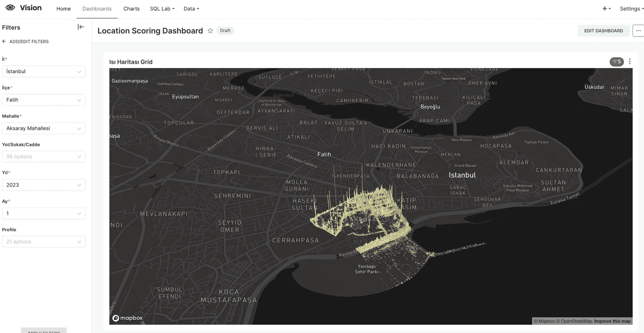Expand the Data menu
The height and width of the screenshot is (333, 644).
[x=191, y=9]
